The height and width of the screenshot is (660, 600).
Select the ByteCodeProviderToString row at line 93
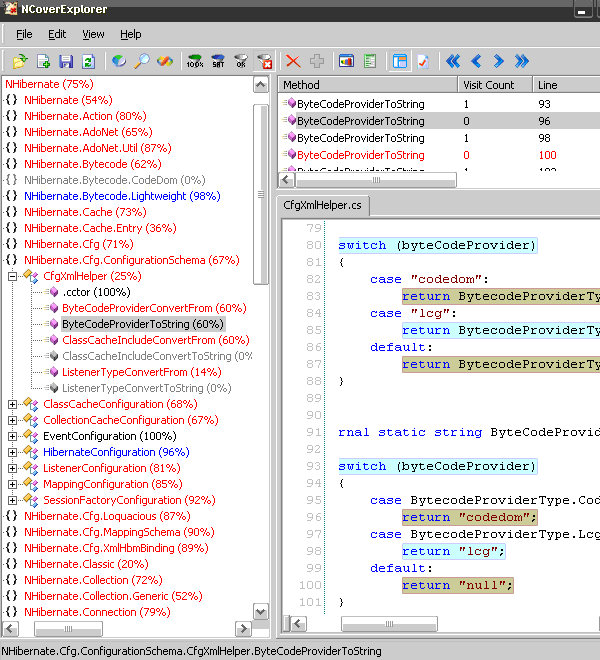pos(439,104)
